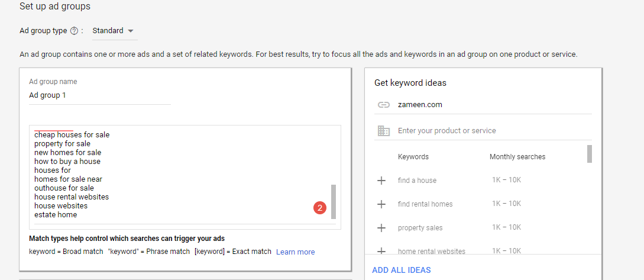Focus the 'Enter your product or service' field

pyautogui.click(x=491, y=131)
